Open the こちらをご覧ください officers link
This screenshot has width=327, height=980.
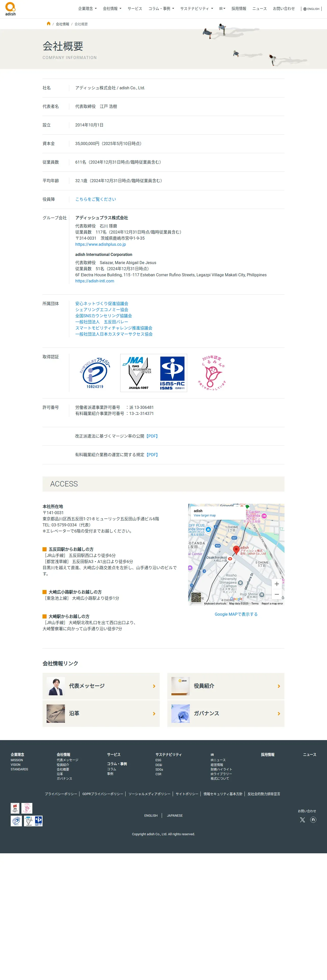pyautogui.click(x=96, y=199)
